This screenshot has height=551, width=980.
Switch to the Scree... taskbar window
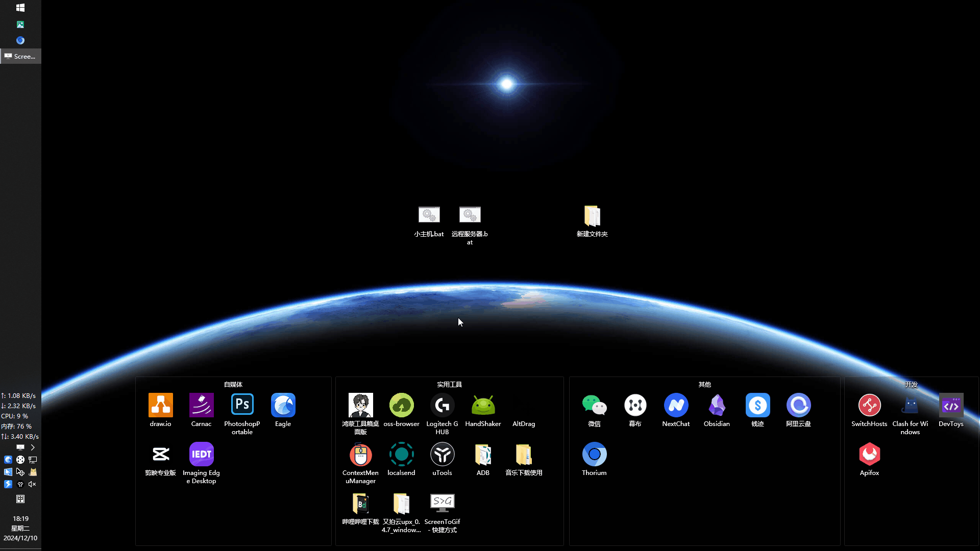click(20, 56)
